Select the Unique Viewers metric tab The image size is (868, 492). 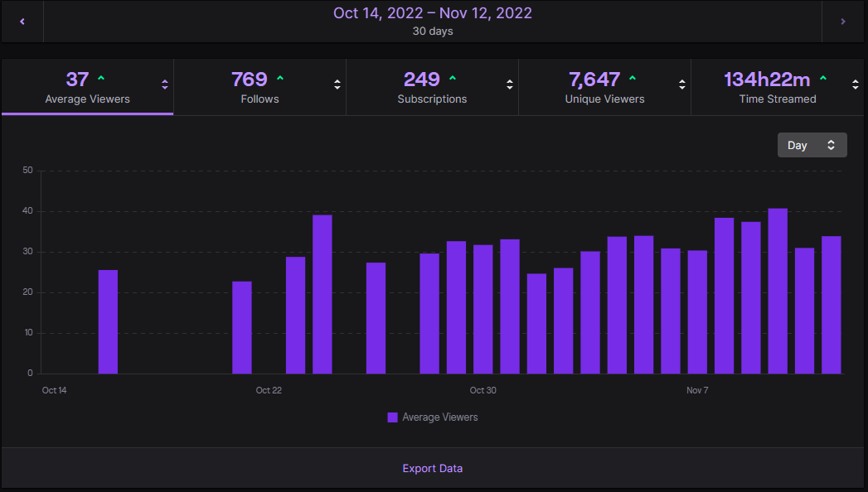pyautogui.click(x=604, y=87)
